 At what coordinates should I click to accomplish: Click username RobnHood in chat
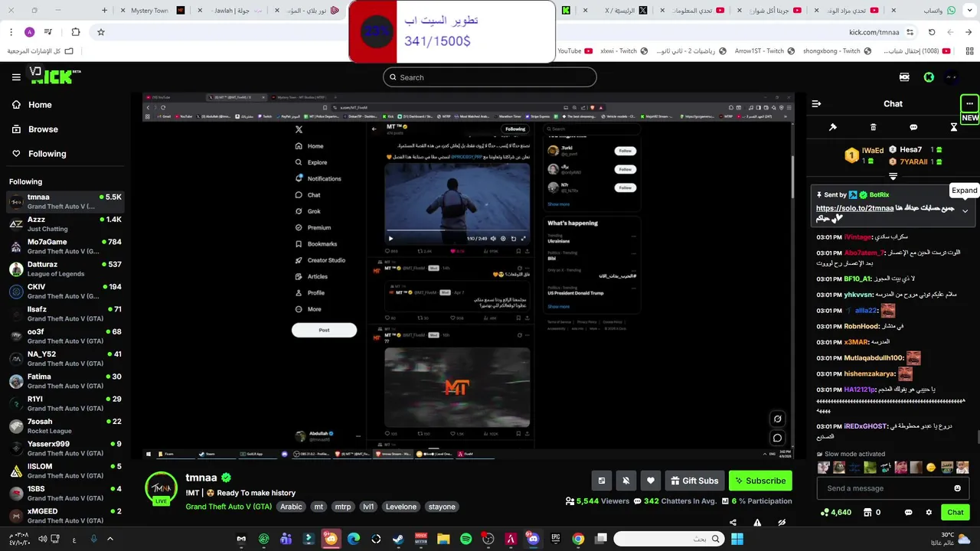click(x=861, y=326)
